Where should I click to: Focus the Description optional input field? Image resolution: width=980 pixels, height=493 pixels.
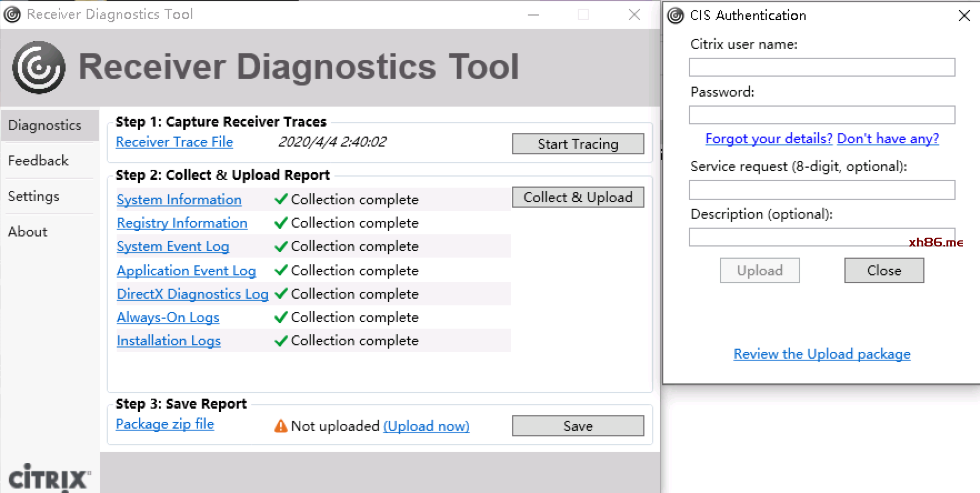click(x=822, y=237)
